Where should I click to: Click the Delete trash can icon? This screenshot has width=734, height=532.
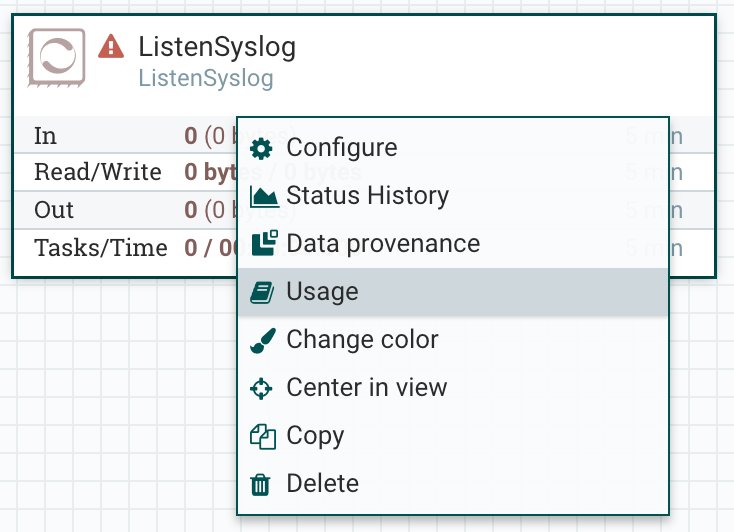coord(261,485)
